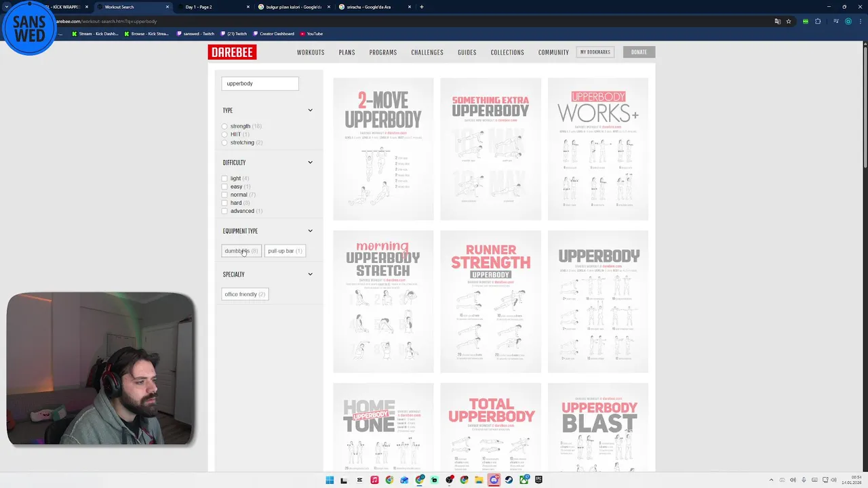The image size is (868, 488).
Task: Switch to the bulgur pilavı kalori Google tab
Action: coord(294,7)
